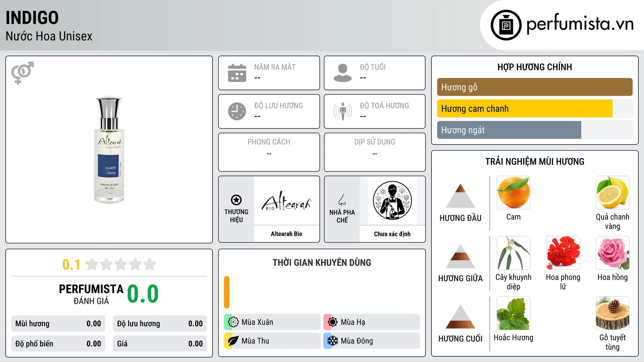
Task: Click the Hương gỗ accord bar
Action: pos(535,87)
